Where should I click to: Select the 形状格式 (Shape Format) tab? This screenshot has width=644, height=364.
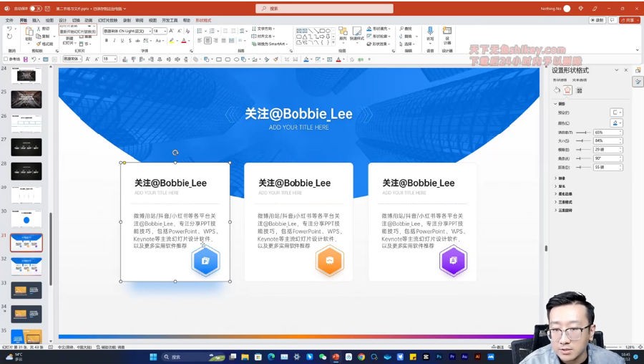click(203, 20)
